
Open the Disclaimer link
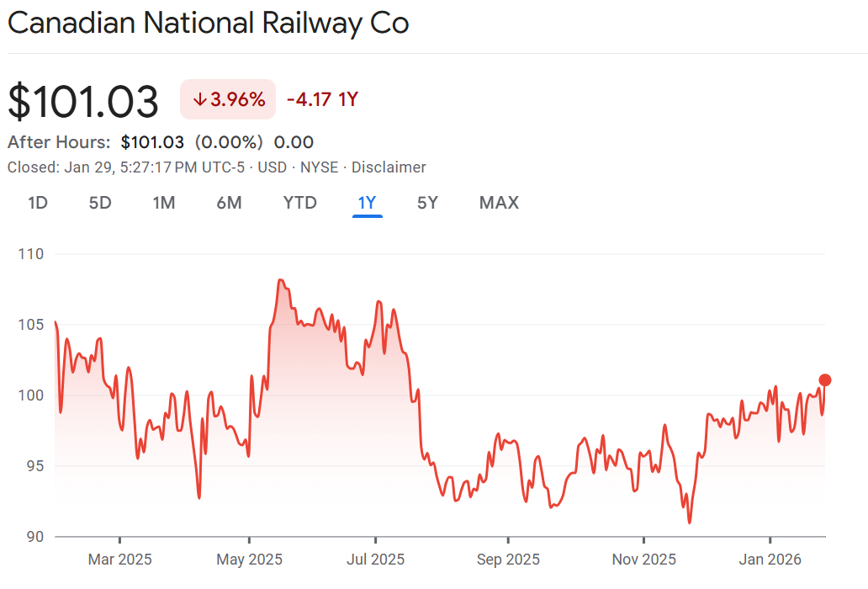pos(389,167)
